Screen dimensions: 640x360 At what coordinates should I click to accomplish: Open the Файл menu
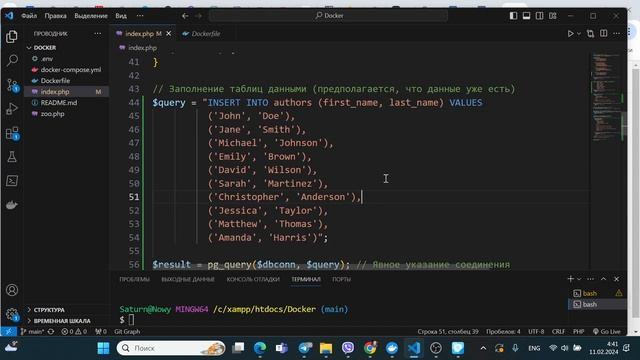tap(29, 16)
